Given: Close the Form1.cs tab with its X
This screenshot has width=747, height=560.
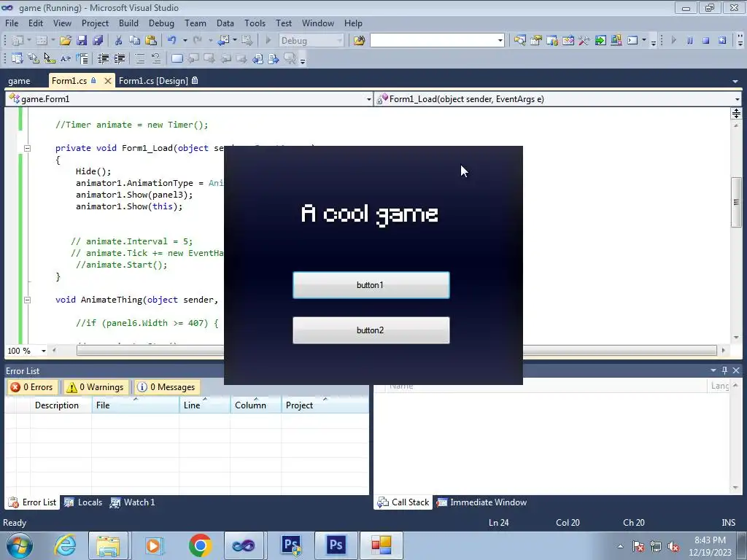Looking at the screenshot, I should click(x=108, y=81).
